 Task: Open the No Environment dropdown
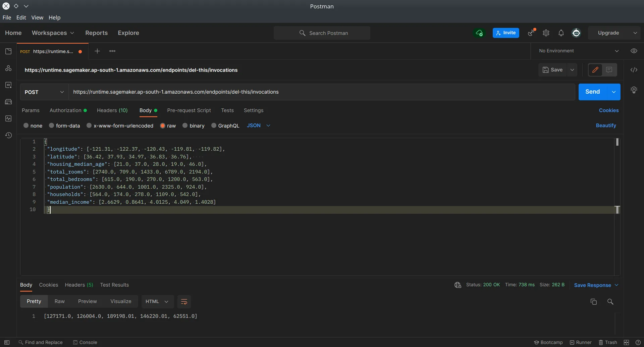coord(579,51)
